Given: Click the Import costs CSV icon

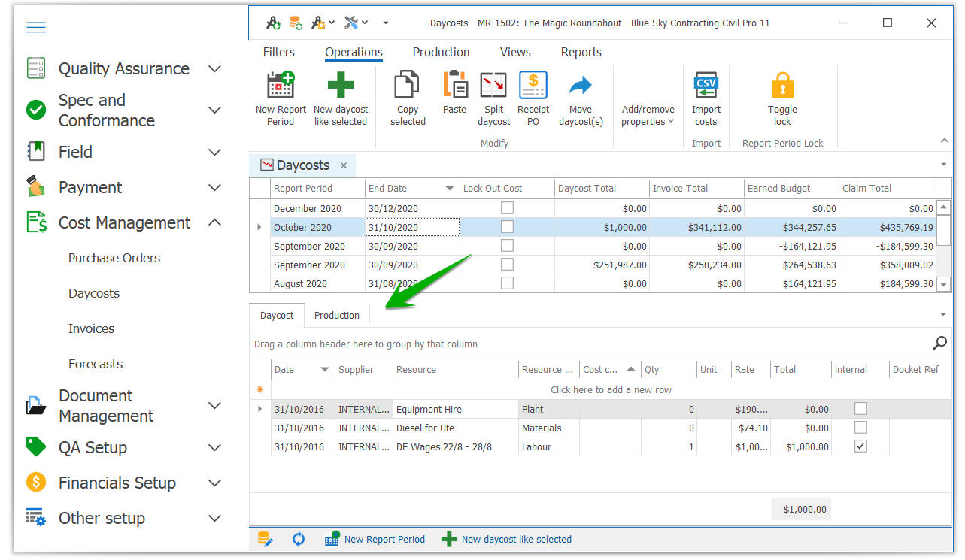Looking at the screenshot, I should [706, 85].
